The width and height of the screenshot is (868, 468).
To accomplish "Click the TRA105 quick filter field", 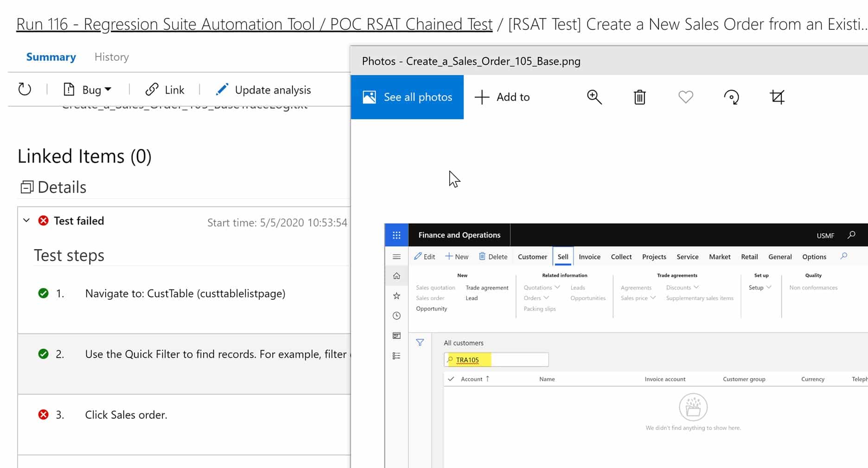I will (496, 359).
